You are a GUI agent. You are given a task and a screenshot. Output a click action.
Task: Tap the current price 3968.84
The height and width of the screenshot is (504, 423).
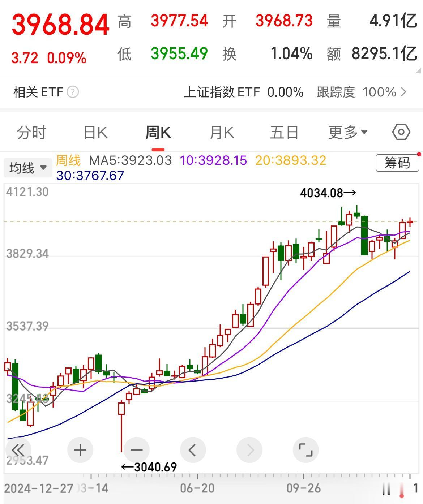[x=60, y=25]
